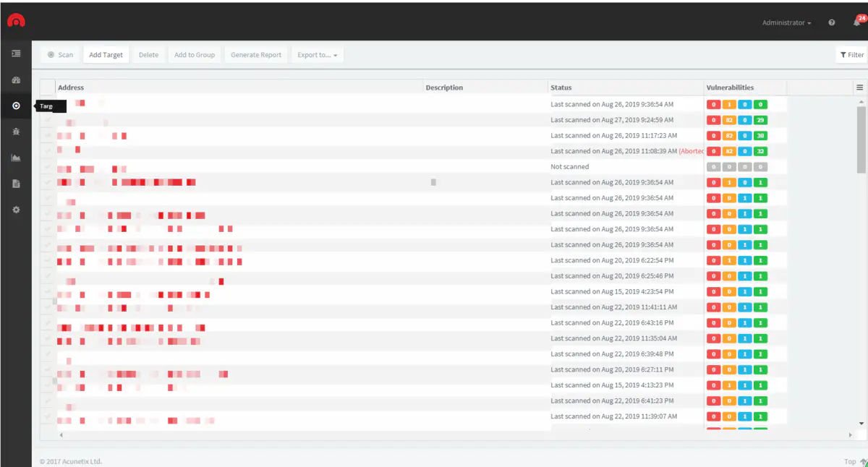This screenshot has width=868, height=467.
Task: Open the Vulnerabilities bug icon in the sidebar
Action: pos(16,132)
